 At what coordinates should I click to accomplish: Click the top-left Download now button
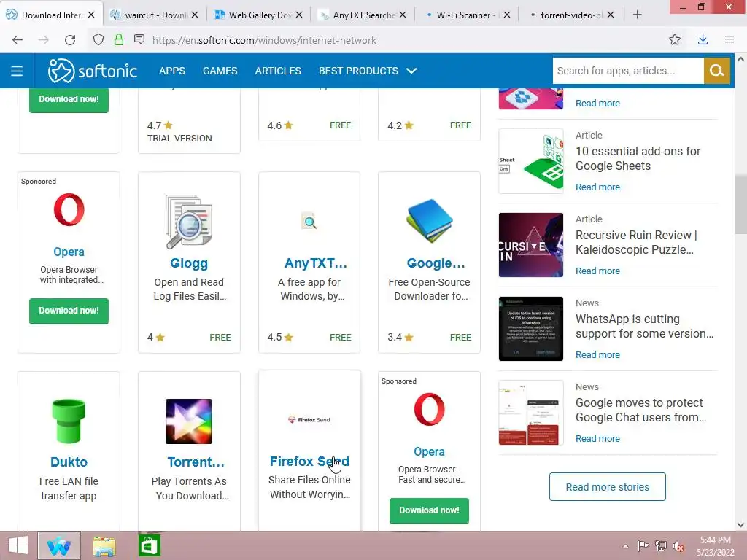tap(69, 99)
